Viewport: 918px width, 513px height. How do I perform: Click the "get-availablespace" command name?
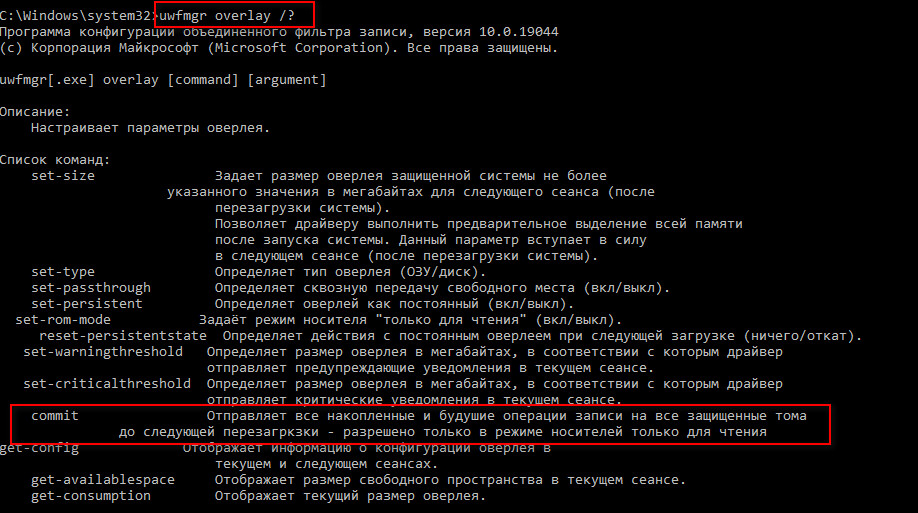click(x=103, y=480)
